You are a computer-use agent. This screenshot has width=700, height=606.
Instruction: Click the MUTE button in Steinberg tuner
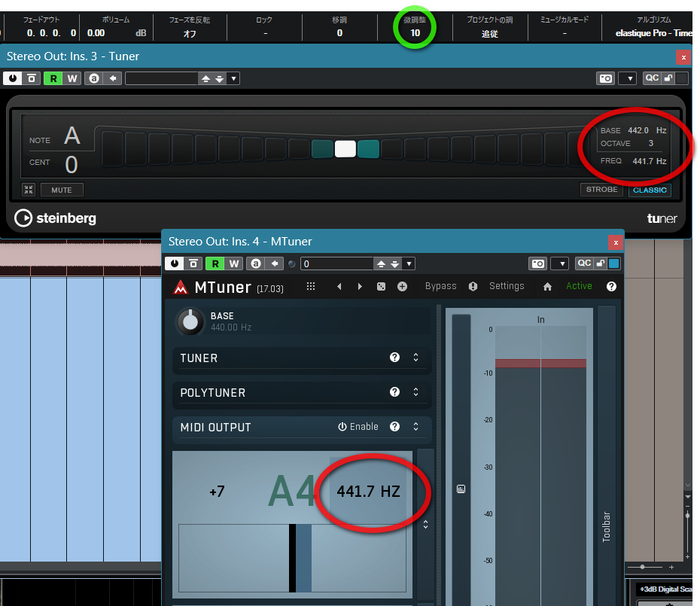62,190
